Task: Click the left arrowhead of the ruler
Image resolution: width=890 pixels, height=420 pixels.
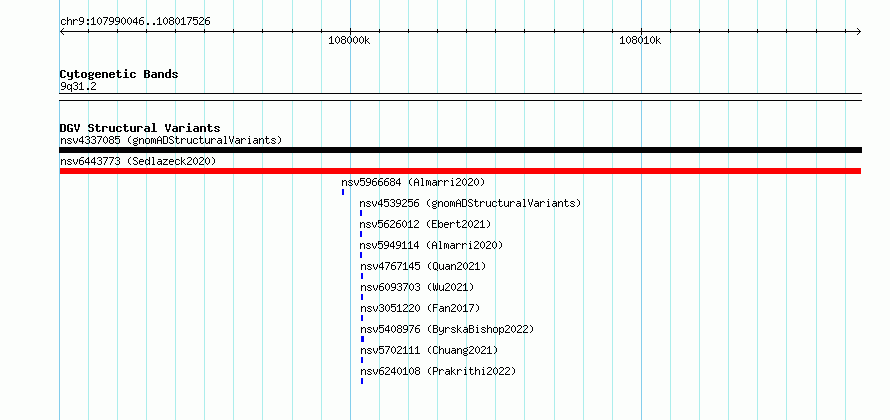Action: point(63,32)
